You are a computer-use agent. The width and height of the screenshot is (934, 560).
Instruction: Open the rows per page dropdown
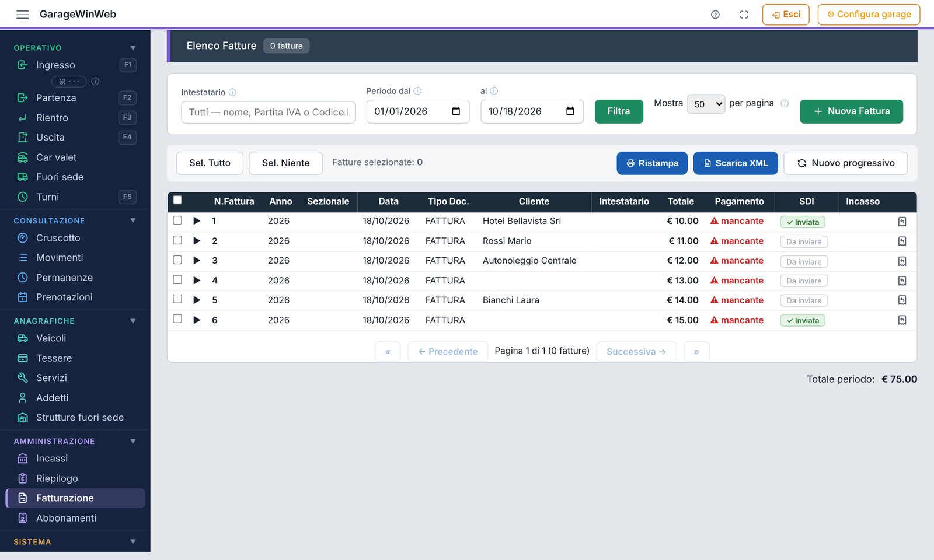point(706,104)
